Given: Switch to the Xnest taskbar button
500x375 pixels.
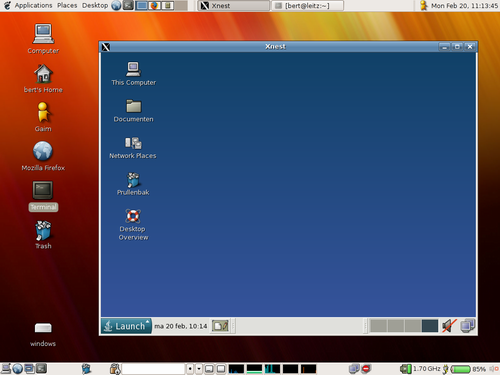Looking at the screenshot, I should click(233, 6).
